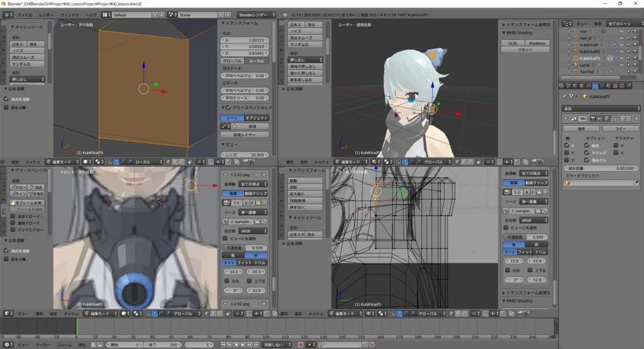Select the grease pencil ドロー draw tool
The image size is (644, 349).
pos(19,187)
